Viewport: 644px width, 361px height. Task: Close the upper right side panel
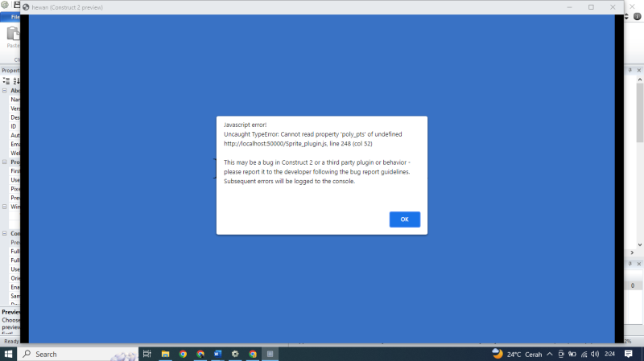point(639,71)
